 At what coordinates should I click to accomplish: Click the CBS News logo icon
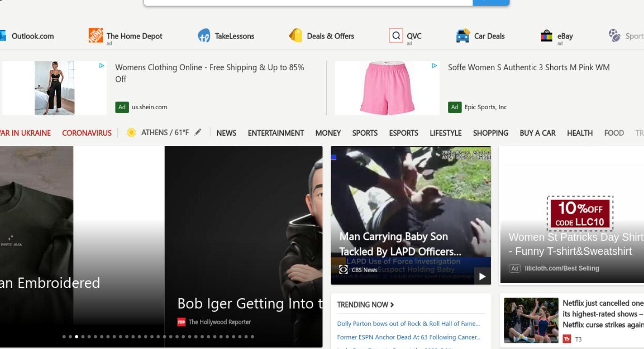[344, 269]
